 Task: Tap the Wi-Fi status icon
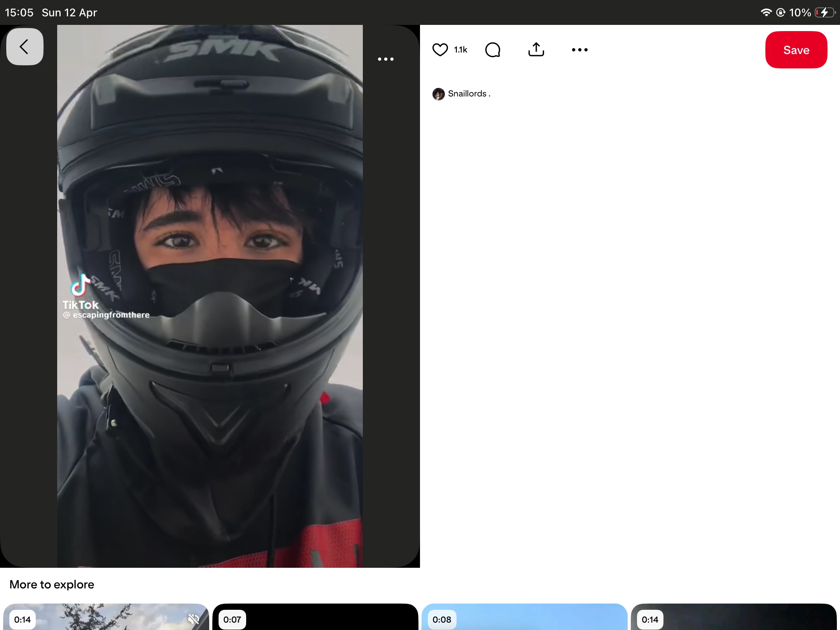coord(766,12)
